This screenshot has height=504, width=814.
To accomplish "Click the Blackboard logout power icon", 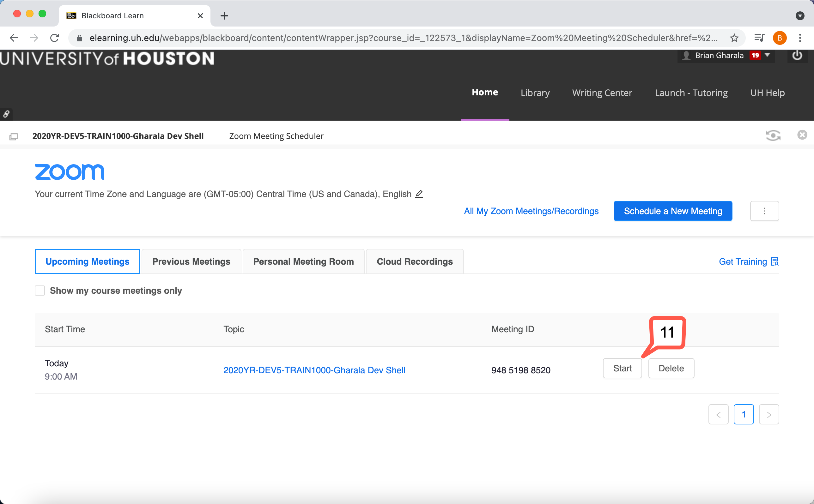I will coord(797,56).
